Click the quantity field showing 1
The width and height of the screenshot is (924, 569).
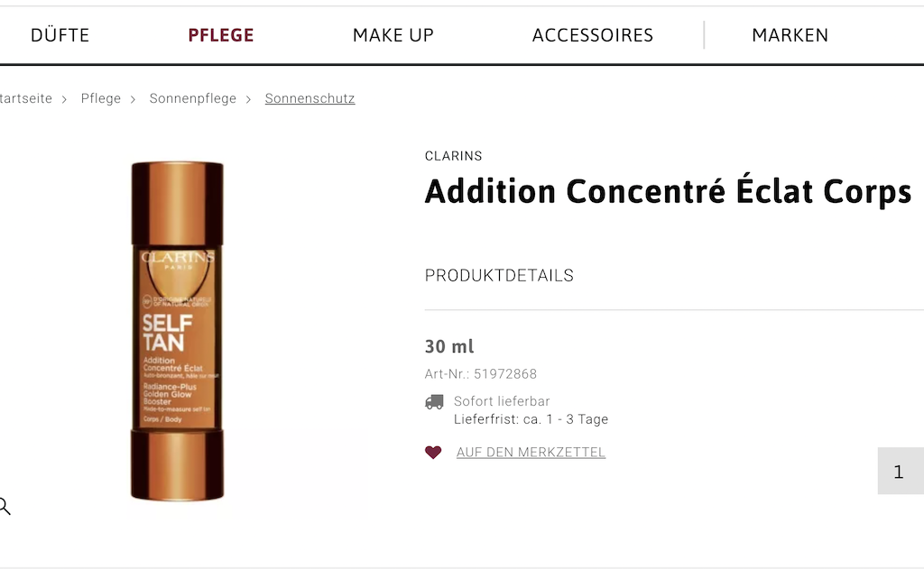(x=899, y=472)
